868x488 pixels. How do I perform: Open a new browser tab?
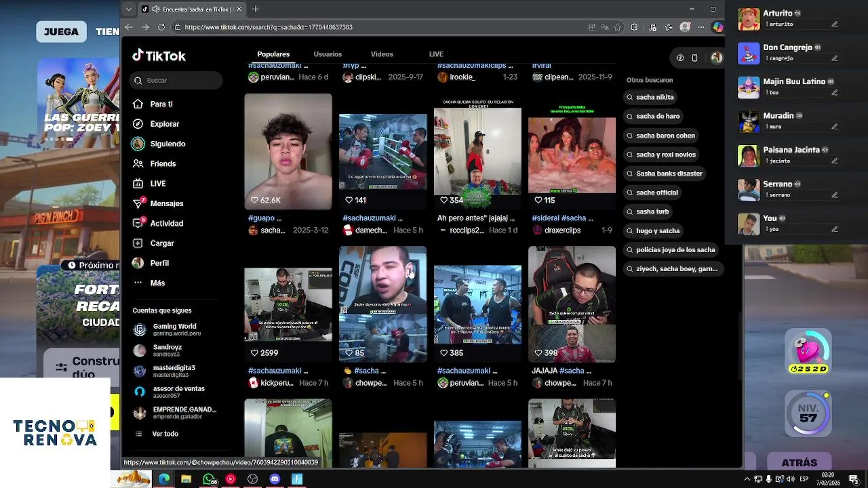point(255,9)
